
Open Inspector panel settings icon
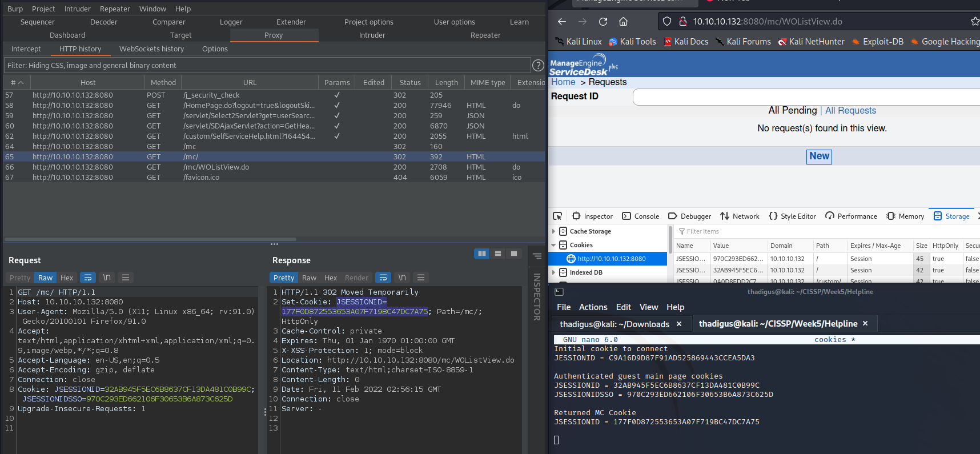[537, 256]
